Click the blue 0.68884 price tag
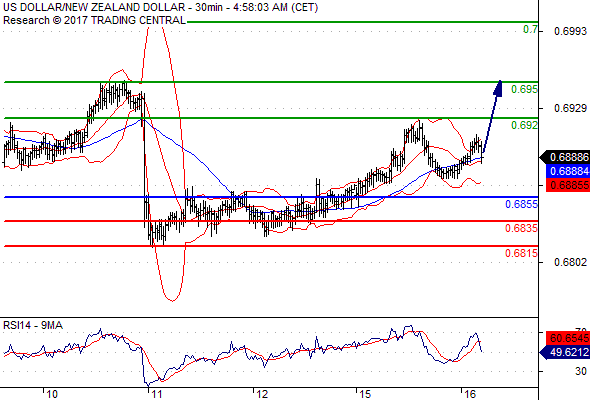Image resolution: width=590 pixels, height=400 pixels. [x=568, y=171]
